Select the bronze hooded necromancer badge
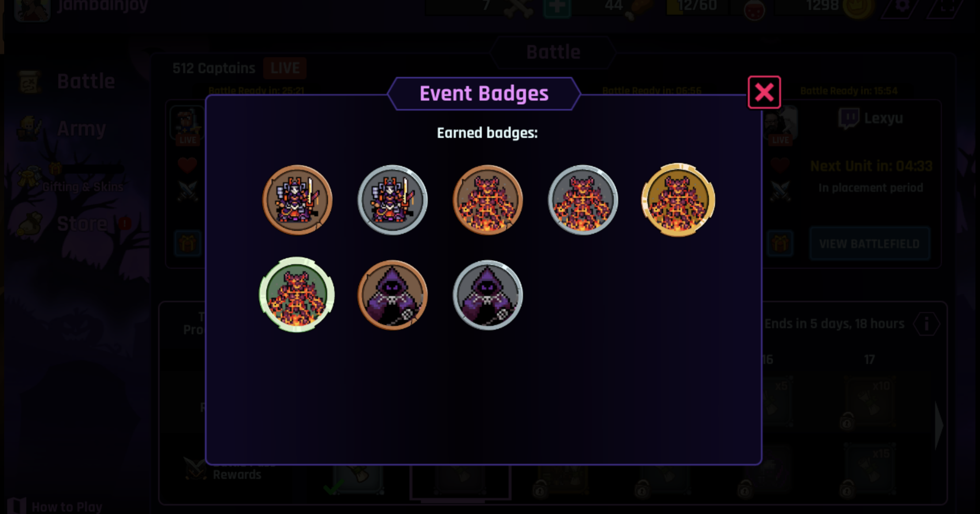This screenshot has width=980, height=514. [x=393, y=295]
